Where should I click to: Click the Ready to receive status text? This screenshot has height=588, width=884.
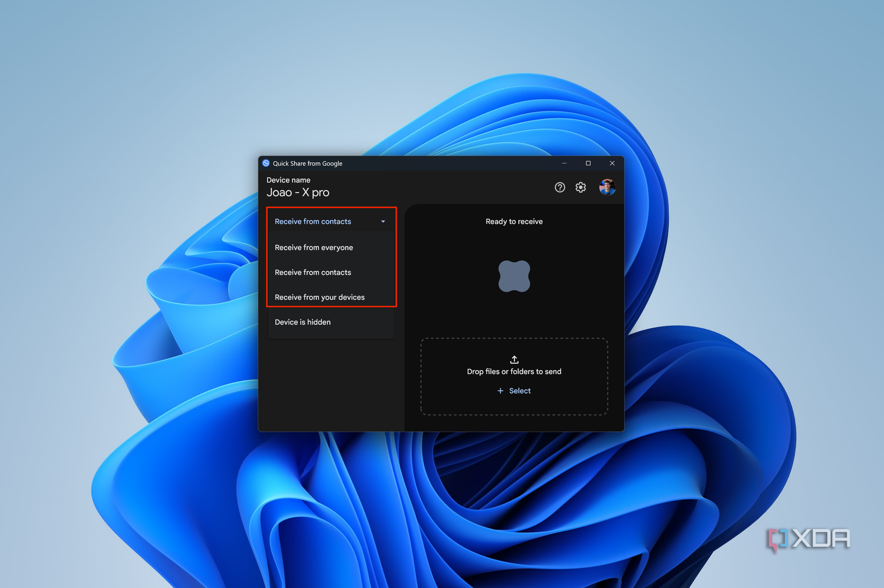pos(514,221)
